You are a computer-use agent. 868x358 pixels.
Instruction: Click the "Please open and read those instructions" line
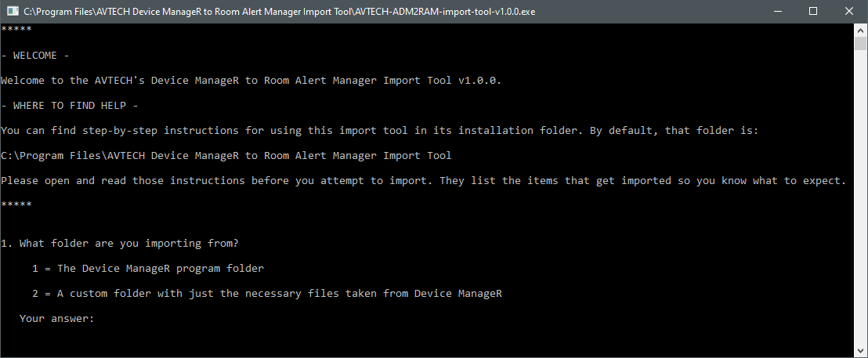coord(423,181)
